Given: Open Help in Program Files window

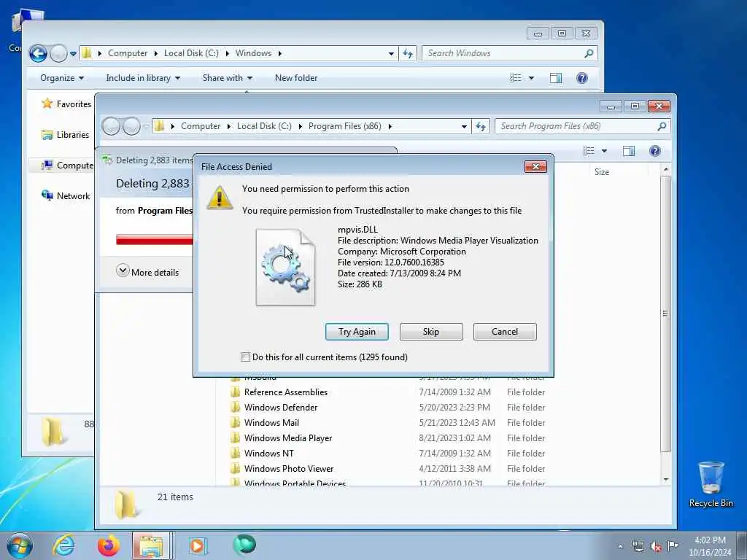Looking at the screenshot, I should pos(655,151).
